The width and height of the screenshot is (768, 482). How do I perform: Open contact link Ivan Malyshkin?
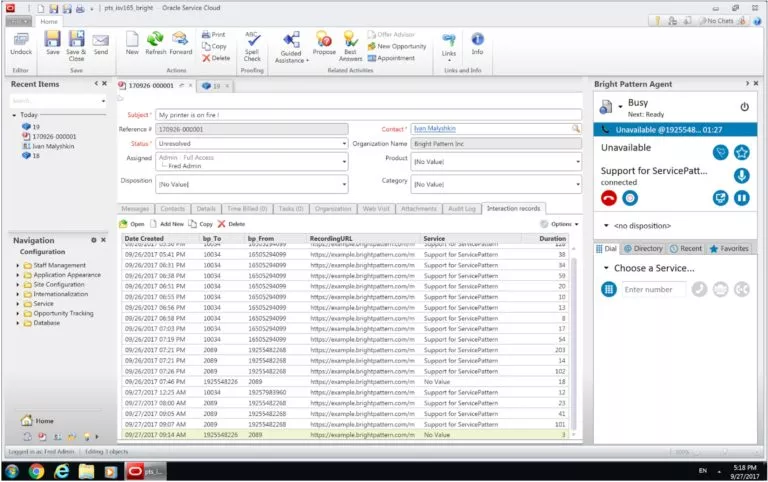[434, 128]
